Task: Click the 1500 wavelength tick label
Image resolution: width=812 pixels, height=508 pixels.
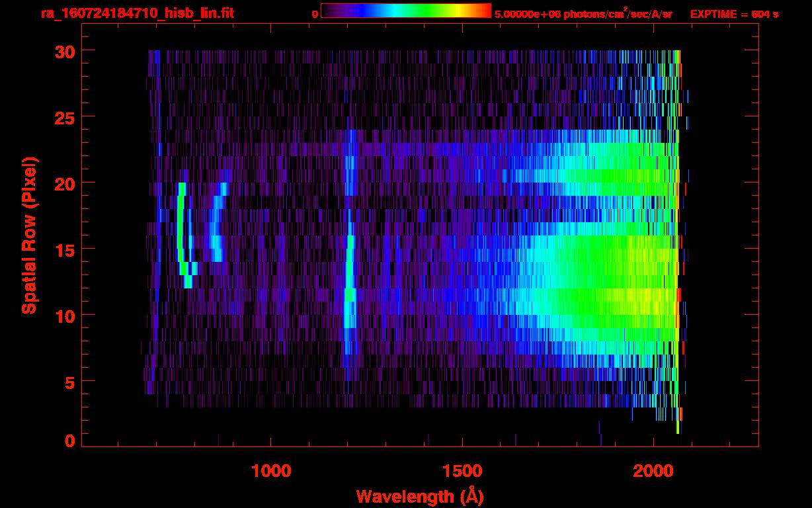Action: coord(462,470)
